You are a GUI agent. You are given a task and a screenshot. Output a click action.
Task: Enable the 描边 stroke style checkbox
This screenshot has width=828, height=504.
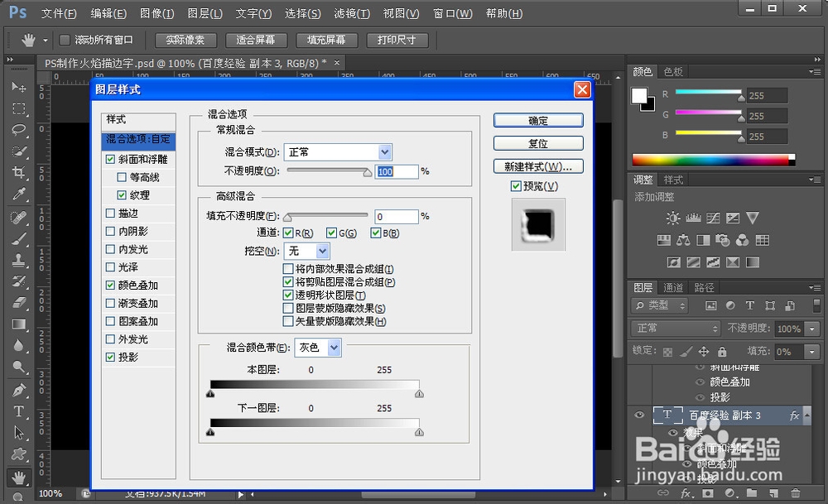(110, 214)
